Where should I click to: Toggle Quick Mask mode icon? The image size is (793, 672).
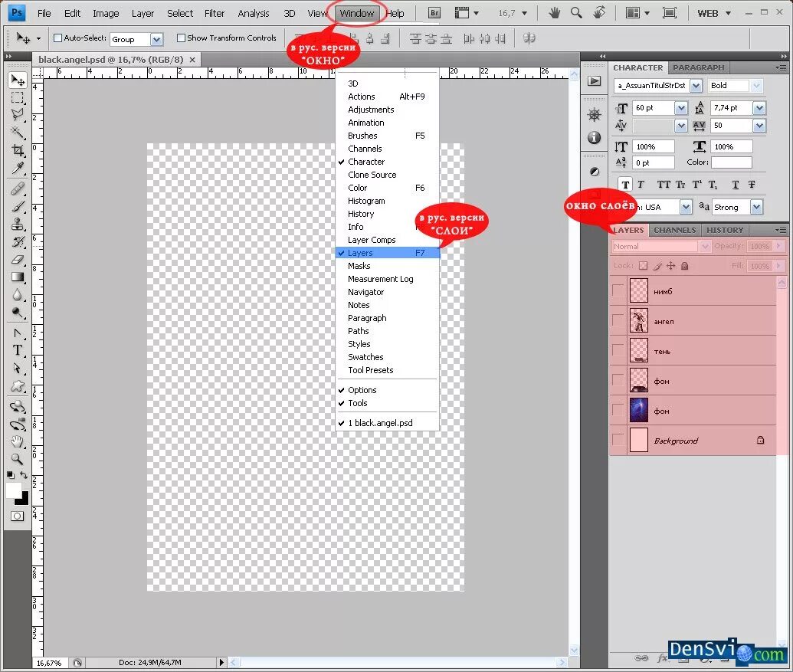coord(17,516)
